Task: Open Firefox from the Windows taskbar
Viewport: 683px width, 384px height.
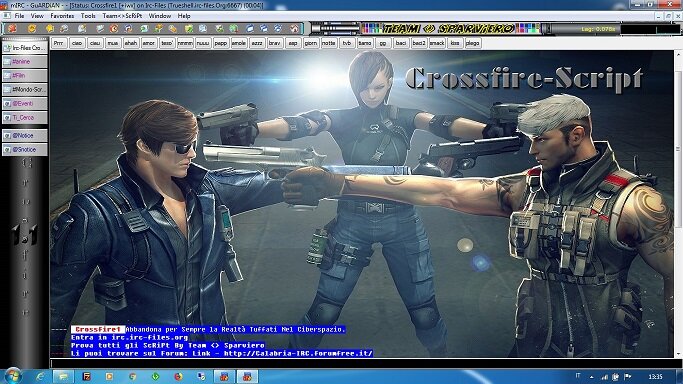Action: [178, 377]
